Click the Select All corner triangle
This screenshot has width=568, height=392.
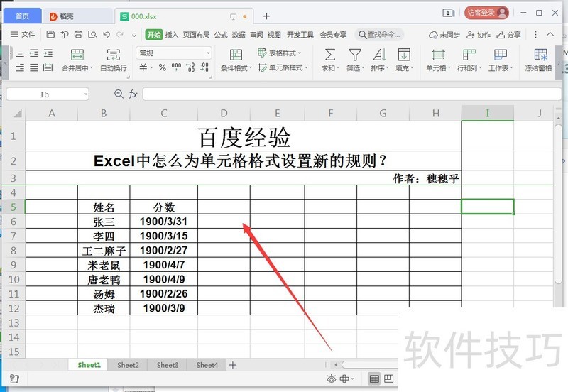(17, 114)
